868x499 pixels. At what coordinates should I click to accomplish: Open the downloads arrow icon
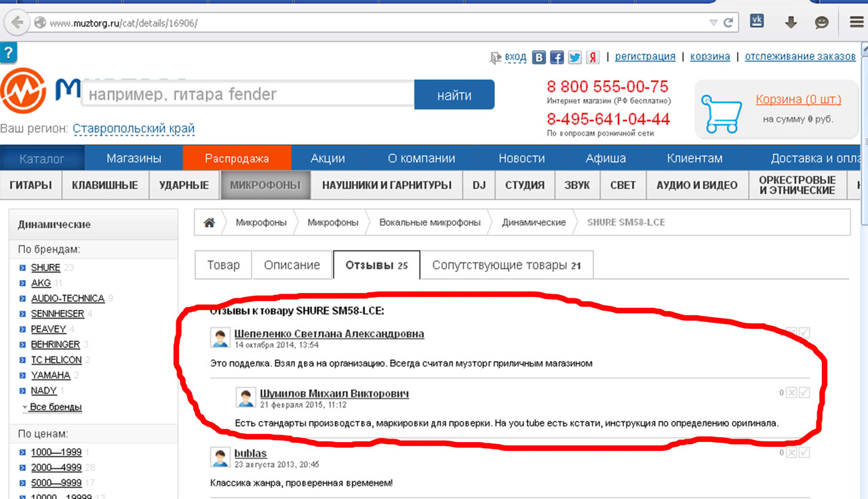[x=790, y=22]
